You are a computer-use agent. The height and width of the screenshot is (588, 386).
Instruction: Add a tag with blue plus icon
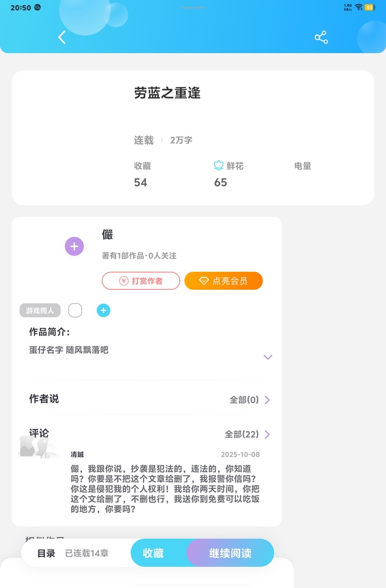pyautogui.click(x=104, y=310)
